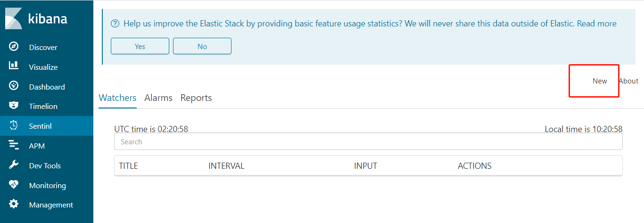Decline usage statistics with No button
Screen dimensions: 644x223
202,46
